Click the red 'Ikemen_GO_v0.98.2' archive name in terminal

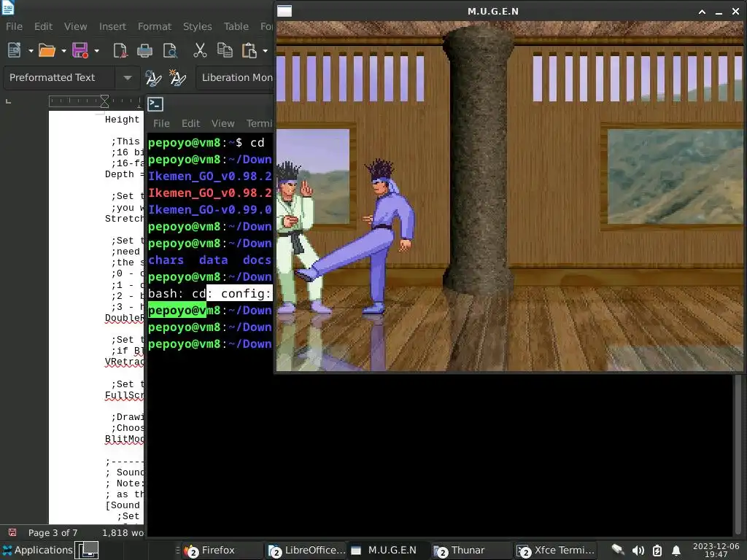(x=210, y=193)
